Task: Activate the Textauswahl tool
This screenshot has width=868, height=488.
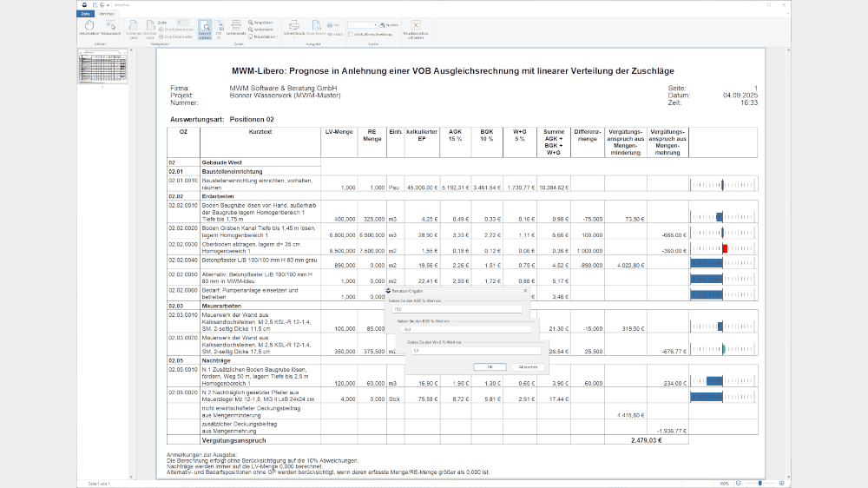Action: click(x=111, y=29)
